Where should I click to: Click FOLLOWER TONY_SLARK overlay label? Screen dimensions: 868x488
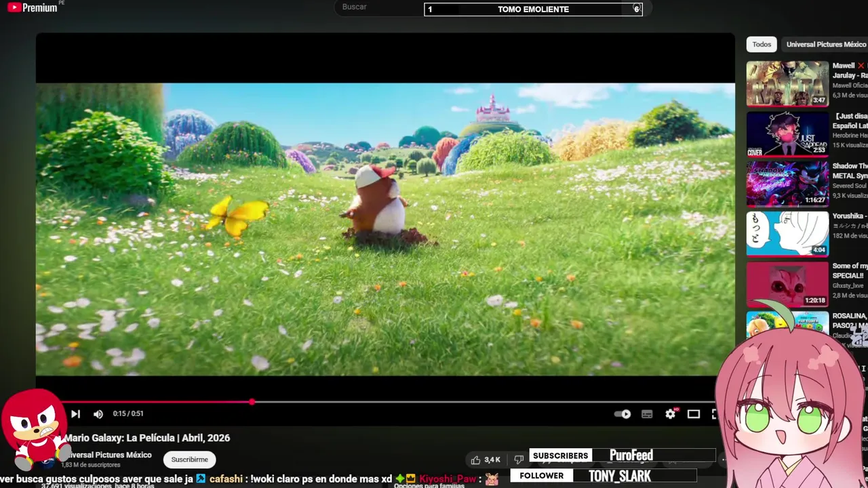pos(604,476)
